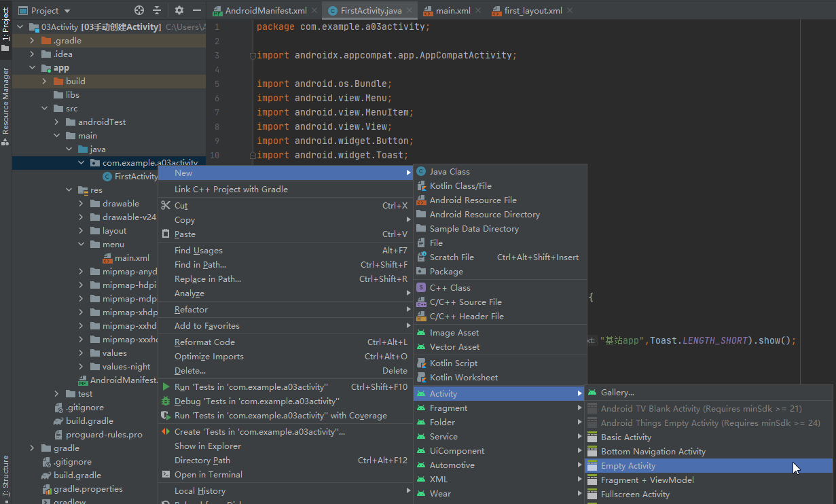Expand the .idea folder node
The height and width of the screenshot is (504, 836).
pos(32,54)
